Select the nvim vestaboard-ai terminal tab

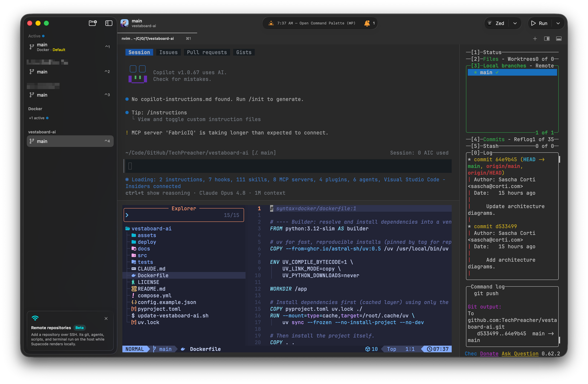[x=157, y=38]
